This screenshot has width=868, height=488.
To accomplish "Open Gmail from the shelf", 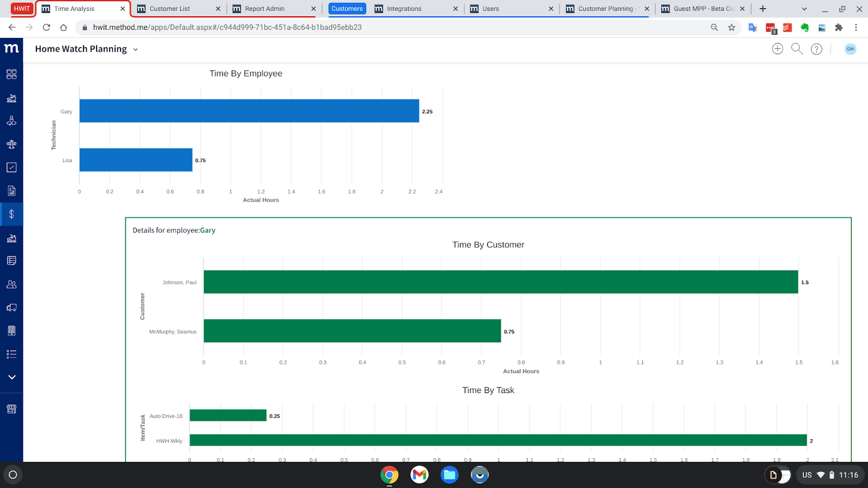I will click(x=419, y=475).
